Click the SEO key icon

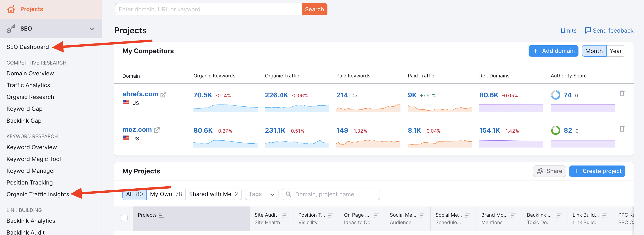point(11,29)
